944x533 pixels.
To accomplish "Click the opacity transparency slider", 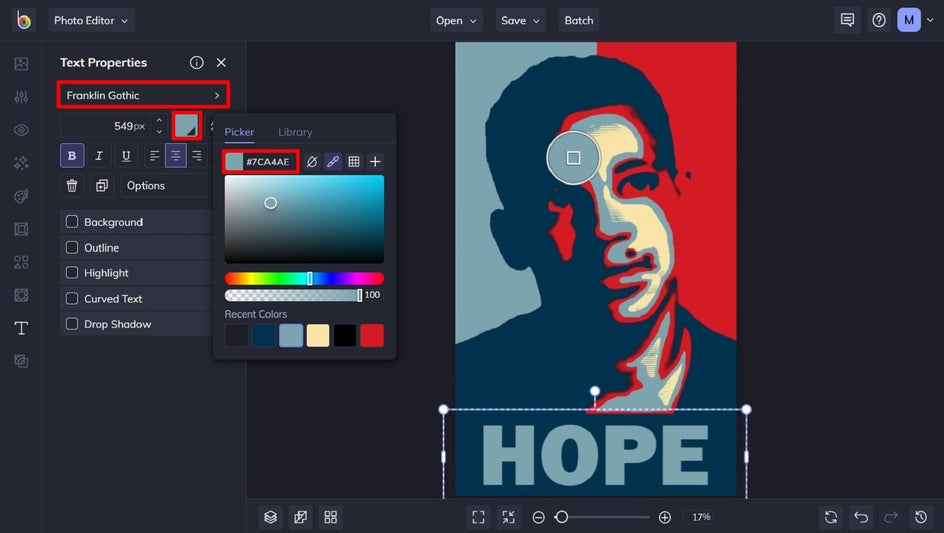I will click(x=293, y=295).
